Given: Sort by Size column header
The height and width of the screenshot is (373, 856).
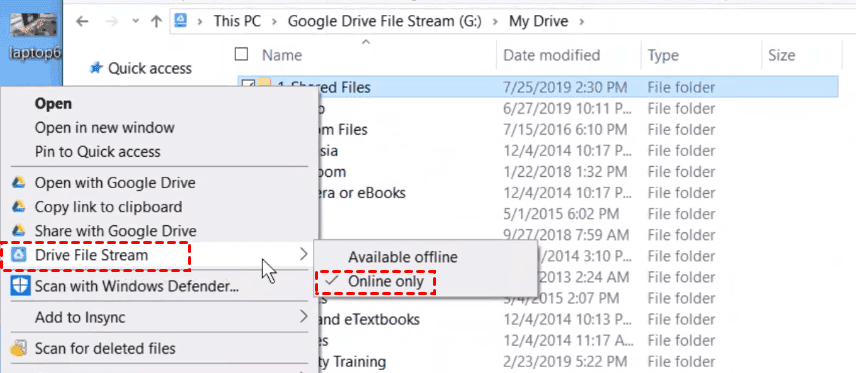Looking at the screenshot, I should pos(781,55).
